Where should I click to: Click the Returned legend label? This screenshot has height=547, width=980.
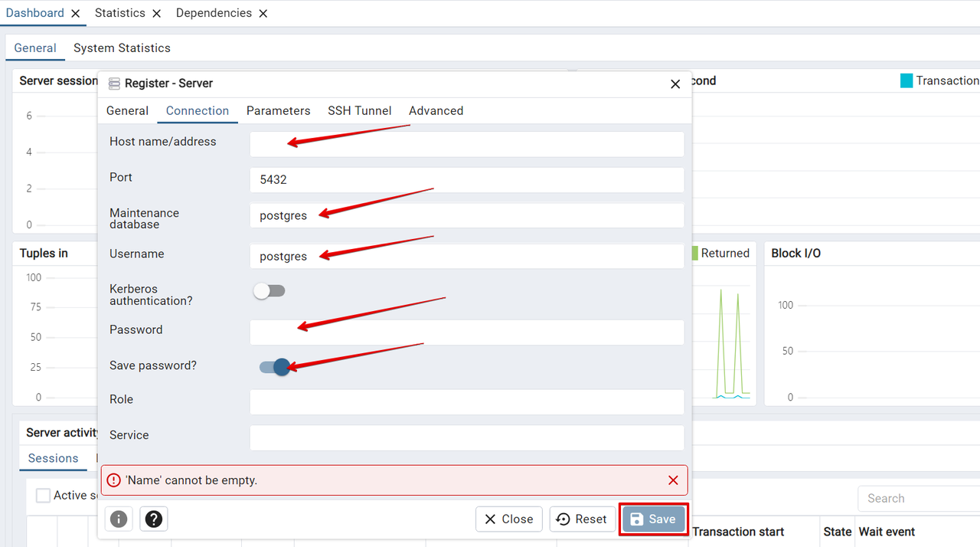click(x=725, y=253)
